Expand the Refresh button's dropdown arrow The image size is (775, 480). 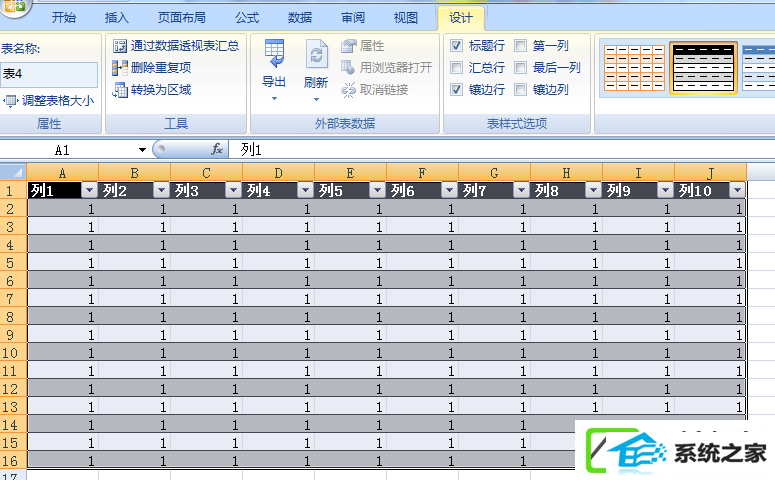(x=316, y=99)
